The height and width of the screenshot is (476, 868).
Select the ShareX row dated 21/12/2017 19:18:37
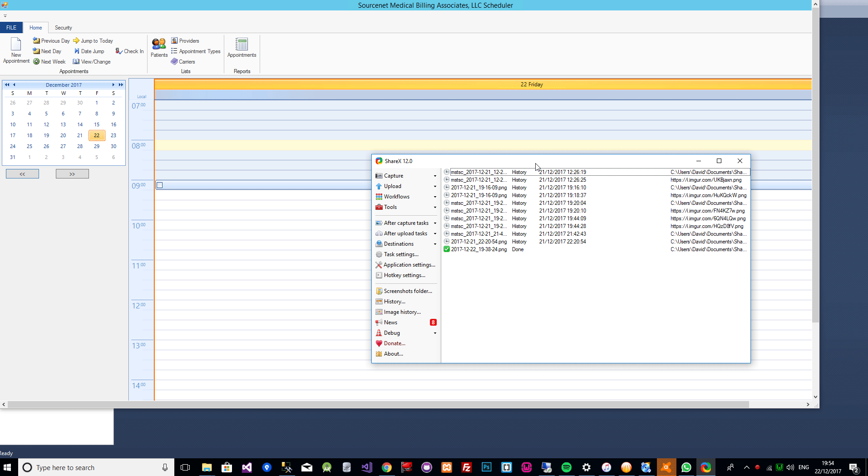[x=595, y=195]
